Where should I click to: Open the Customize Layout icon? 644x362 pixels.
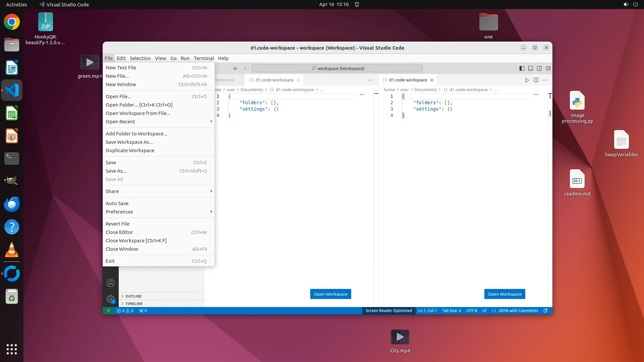pyautogui.click(x=548, y=68)
